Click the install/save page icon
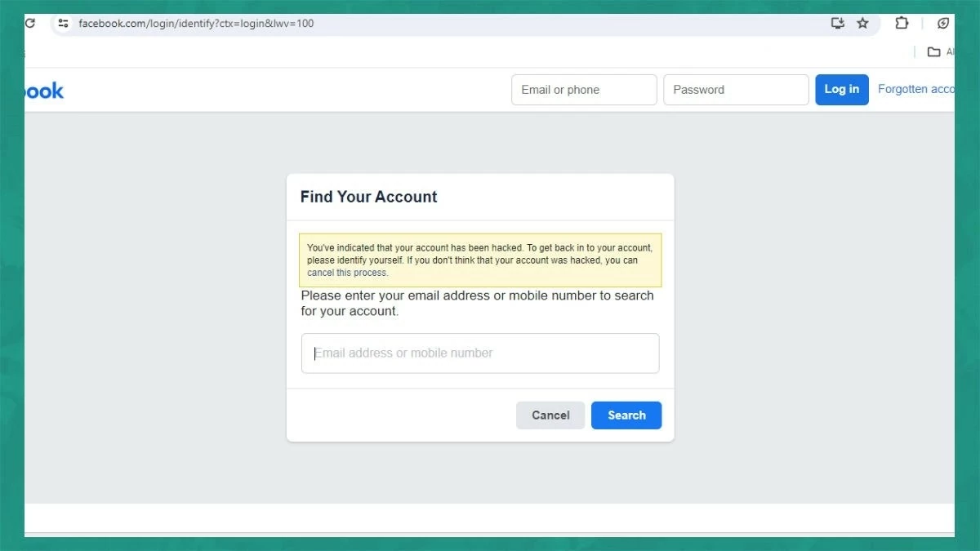This screenshot has width=980, height=551. pyautogui.click(x=837, y=23)
